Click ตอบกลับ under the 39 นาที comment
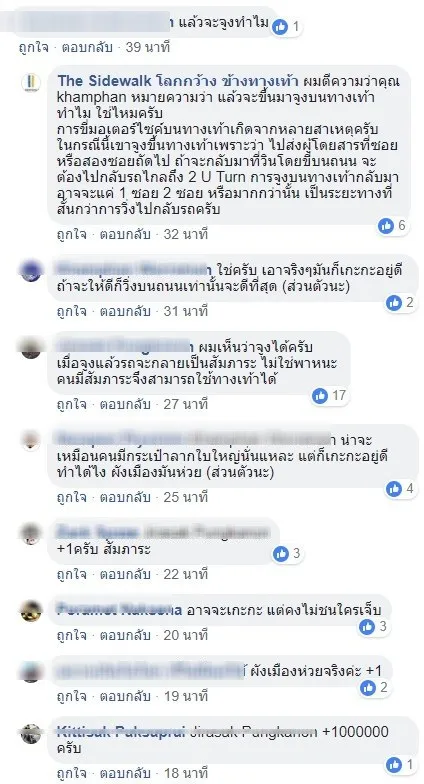 87,48
